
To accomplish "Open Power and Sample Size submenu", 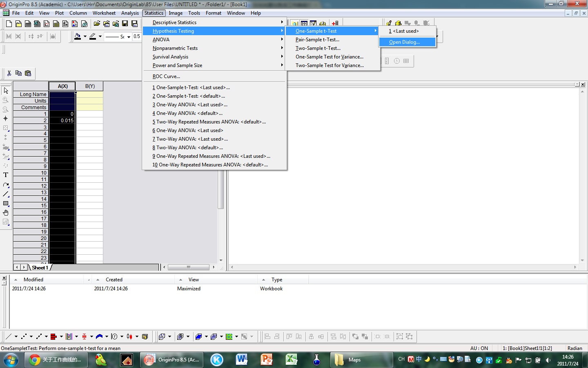I will pyautogui.click(x=214, y=65).
